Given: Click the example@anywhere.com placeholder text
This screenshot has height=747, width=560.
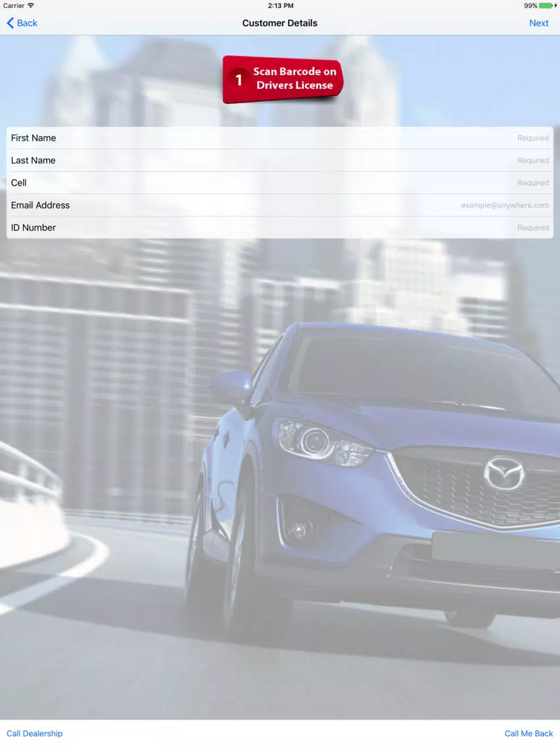Looking at the screenshot, I should point(505,205).
